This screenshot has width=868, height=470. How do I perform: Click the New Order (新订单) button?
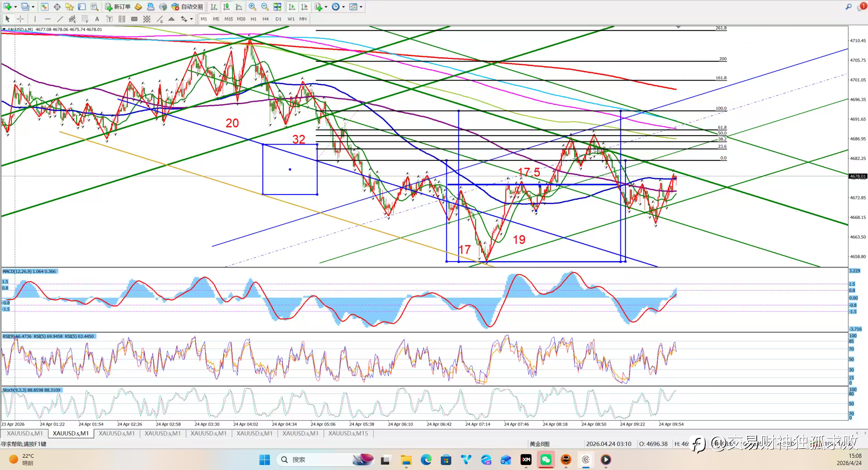pyautogui.click(x=118, y=7)
